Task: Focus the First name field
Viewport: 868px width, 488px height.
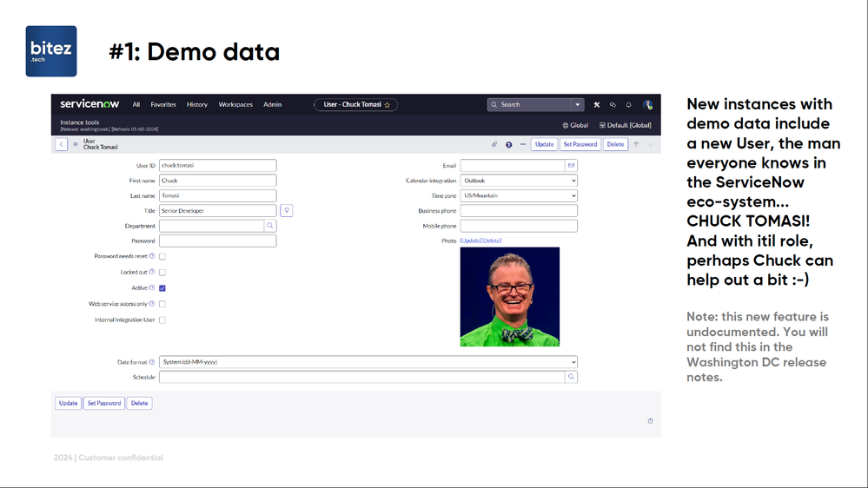Action: click(x=217, y=181)
